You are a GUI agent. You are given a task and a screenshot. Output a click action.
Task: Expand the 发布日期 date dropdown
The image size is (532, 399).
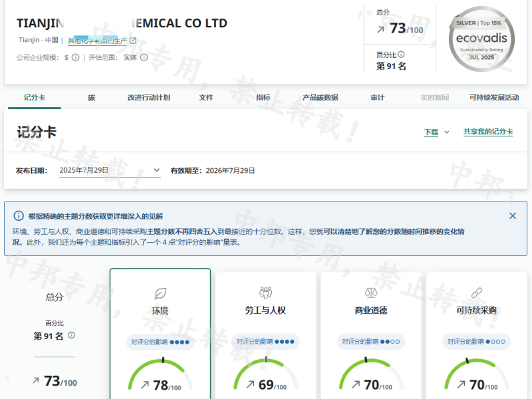coord(156,170)
